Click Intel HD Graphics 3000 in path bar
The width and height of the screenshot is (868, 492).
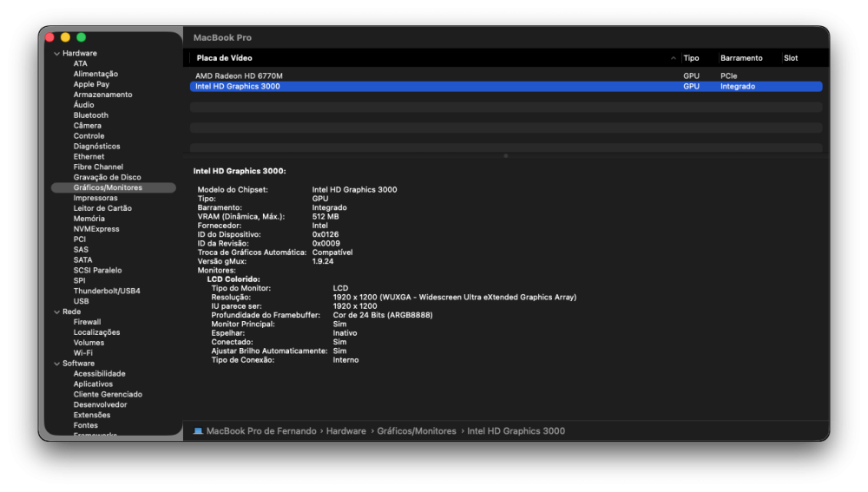point(516,431)
